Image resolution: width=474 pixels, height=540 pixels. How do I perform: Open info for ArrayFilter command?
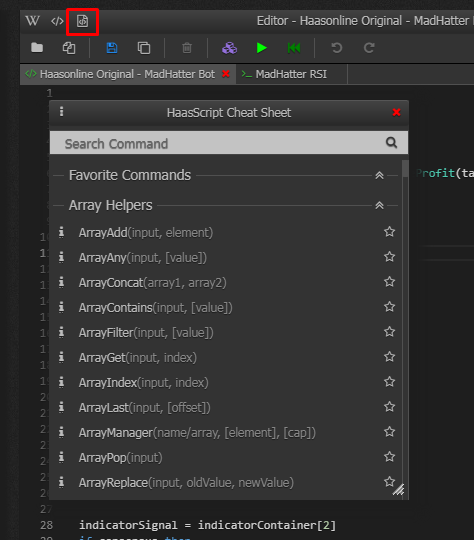[x=61, y=332]
